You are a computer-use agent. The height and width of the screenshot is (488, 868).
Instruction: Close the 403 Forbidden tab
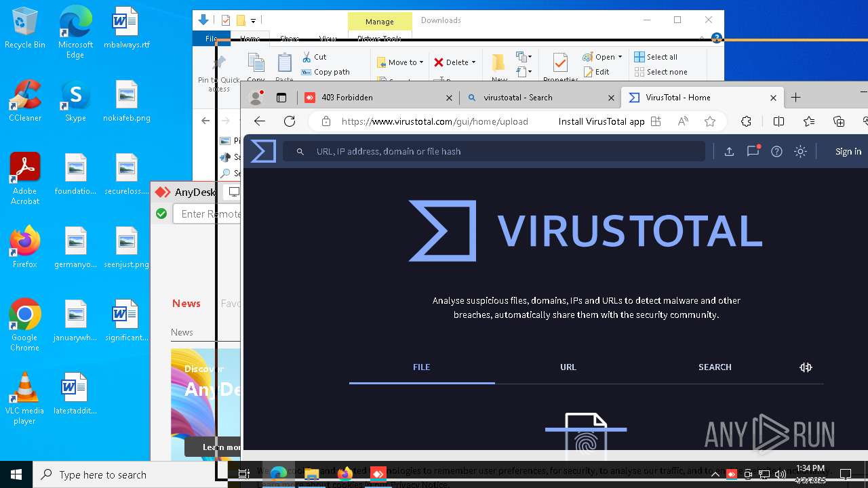click(x=449, y=98)
